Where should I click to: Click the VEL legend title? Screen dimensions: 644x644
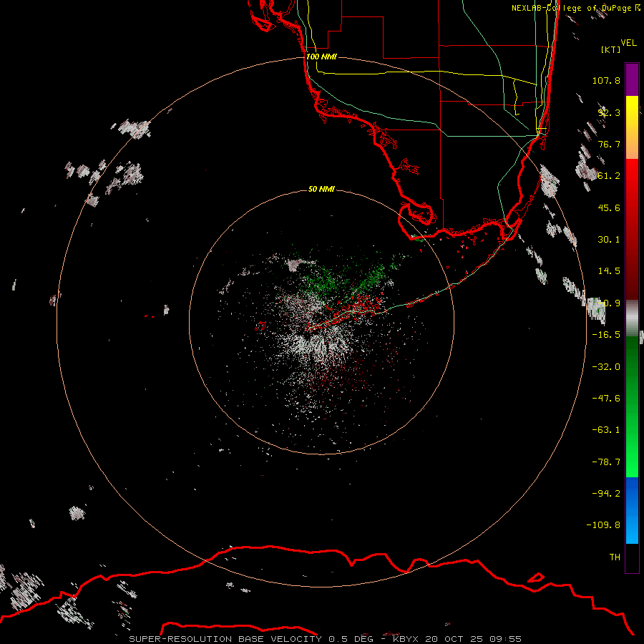coord(628,43)
